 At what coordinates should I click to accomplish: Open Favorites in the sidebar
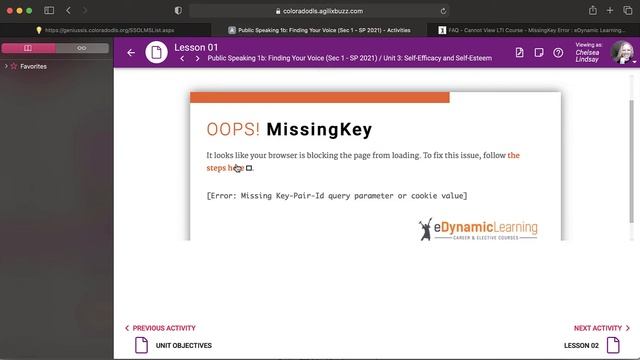coord(33,67)
